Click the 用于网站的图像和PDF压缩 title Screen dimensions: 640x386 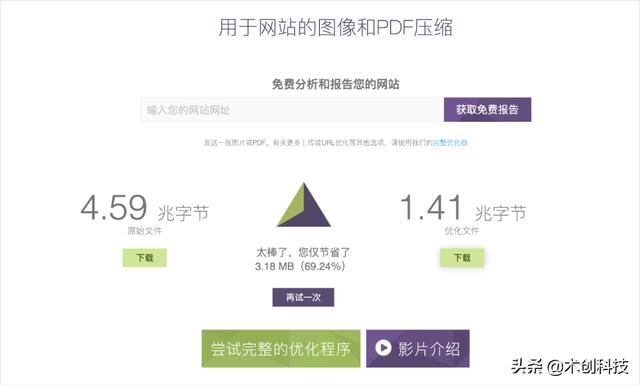336,27
